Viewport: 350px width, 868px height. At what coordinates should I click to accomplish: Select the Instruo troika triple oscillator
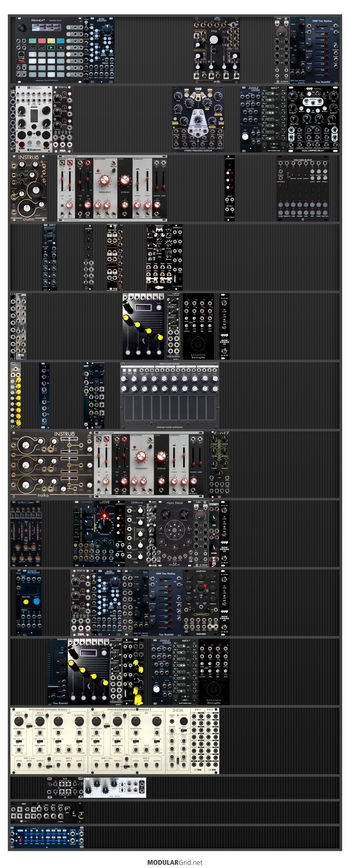(52, 464)
